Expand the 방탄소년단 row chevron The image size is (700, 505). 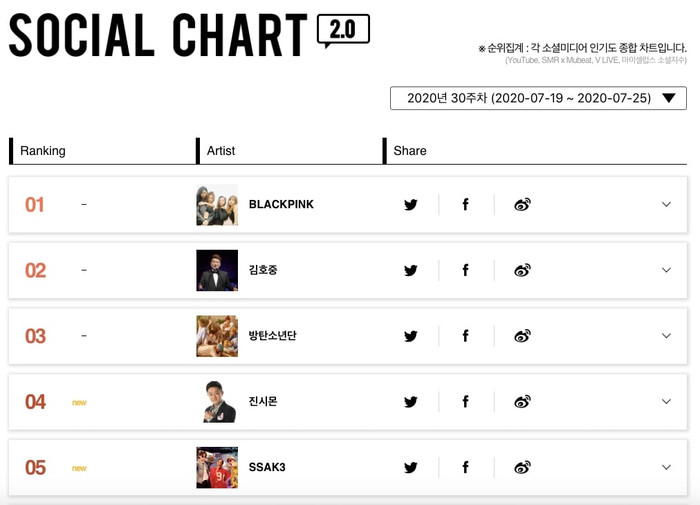click(x=666, y=336)
